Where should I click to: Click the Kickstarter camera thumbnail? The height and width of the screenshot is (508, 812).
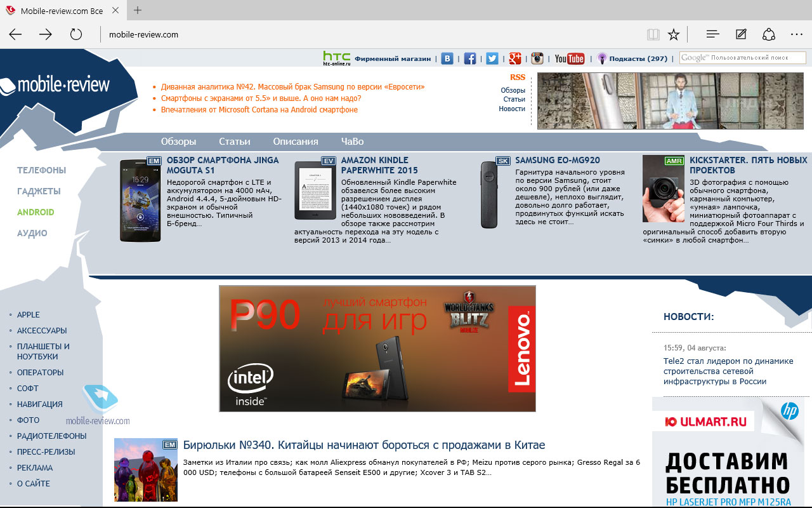click(664, 189)
